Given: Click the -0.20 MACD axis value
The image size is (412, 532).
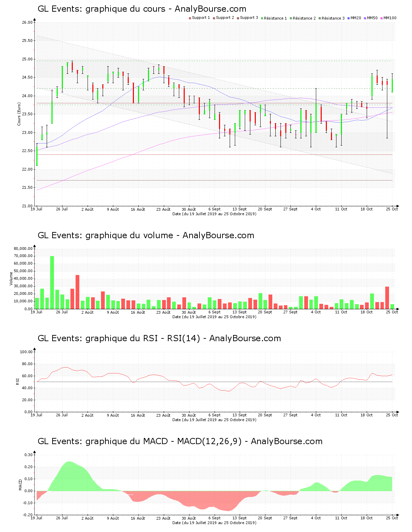Looking at the screenshot, I should [x=28, y=515].
